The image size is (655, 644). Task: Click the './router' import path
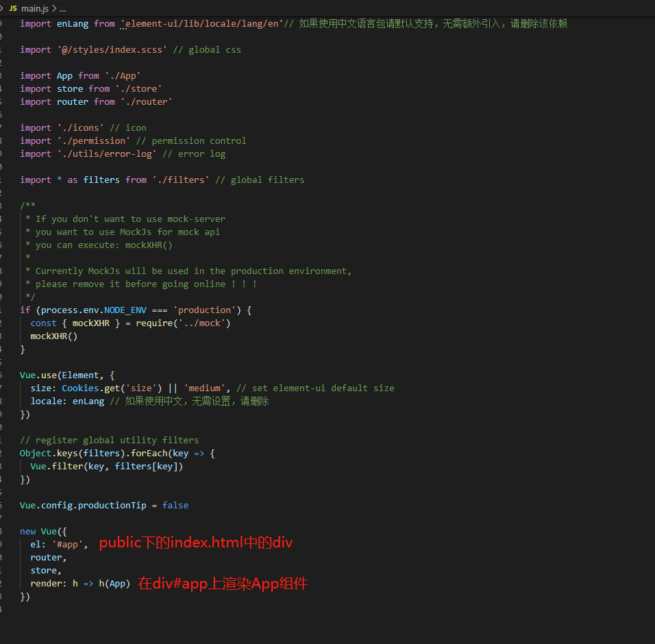point(146,101)
